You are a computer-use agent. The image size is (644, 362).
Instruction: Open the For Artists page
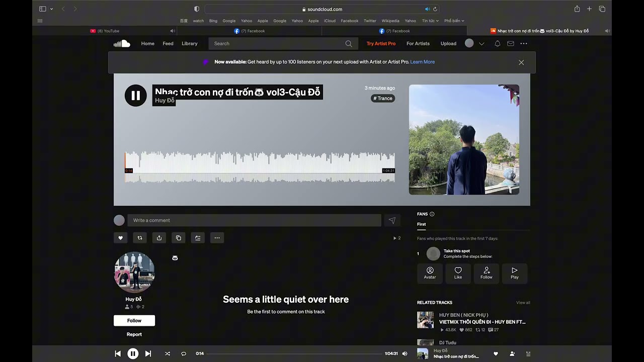pyautogui.click(x=418, y=44)
